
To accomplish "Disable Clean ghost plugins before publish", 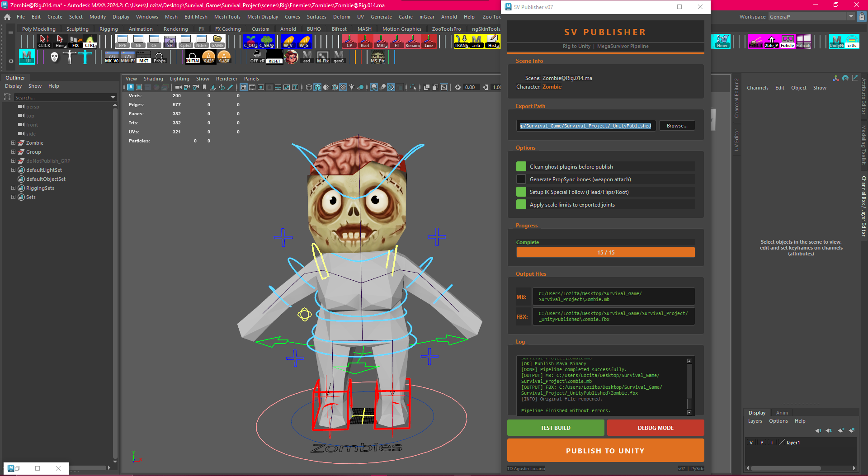I will tap(521, 167).
